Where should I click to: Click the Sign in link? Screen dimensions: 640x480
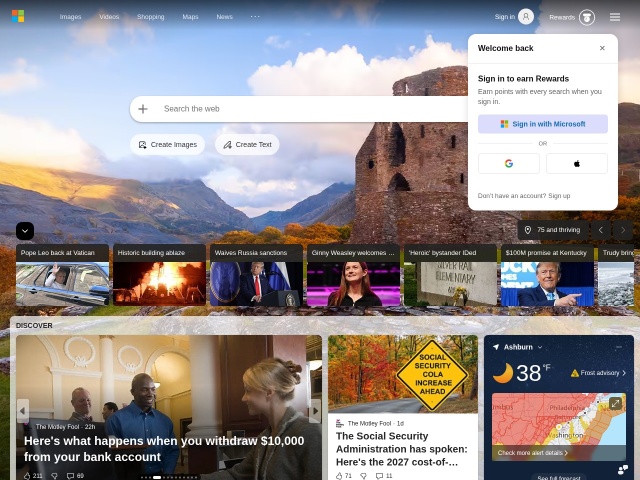coord(504,17)
